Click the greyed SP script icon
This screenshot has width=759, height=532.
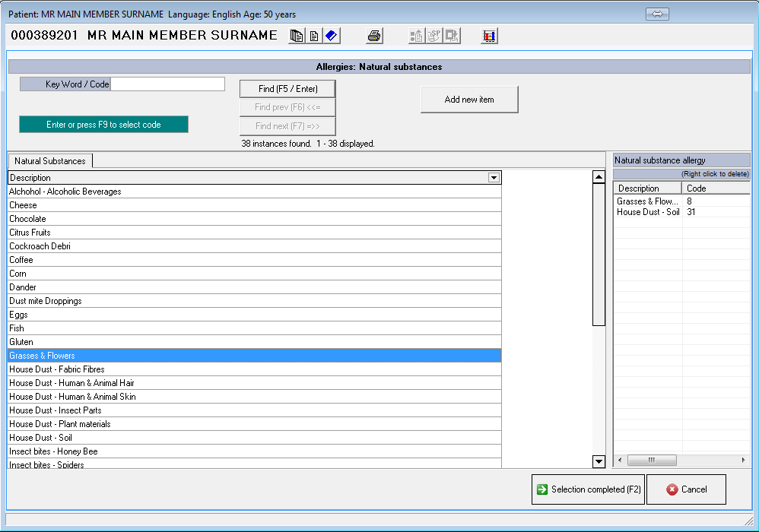pyautogui.click(x=434, y=36)
